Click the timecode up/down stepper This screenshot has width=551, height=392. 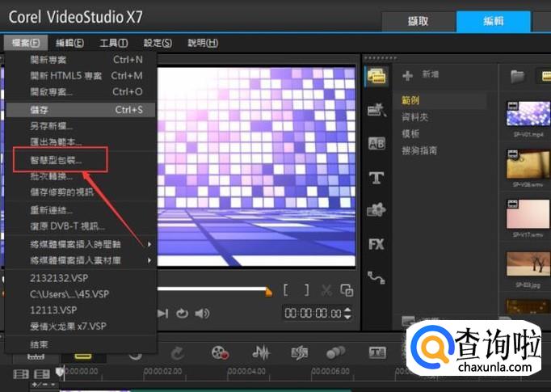pyautogui.click(x=347, y=314)
